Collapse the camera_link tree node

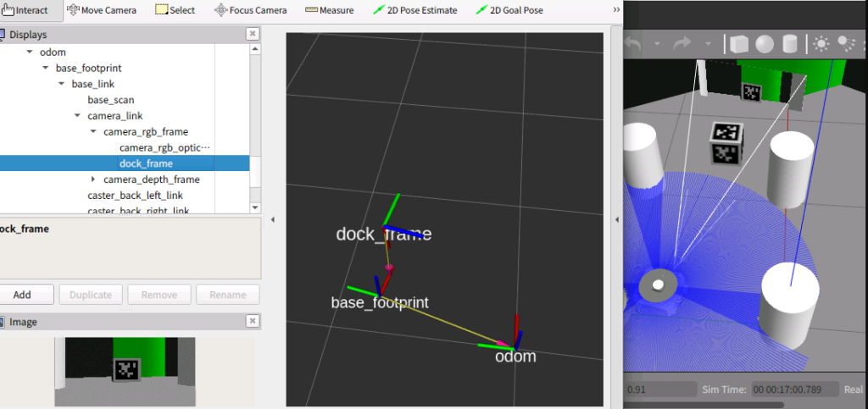pyautogui.click(x=77, y=116)
